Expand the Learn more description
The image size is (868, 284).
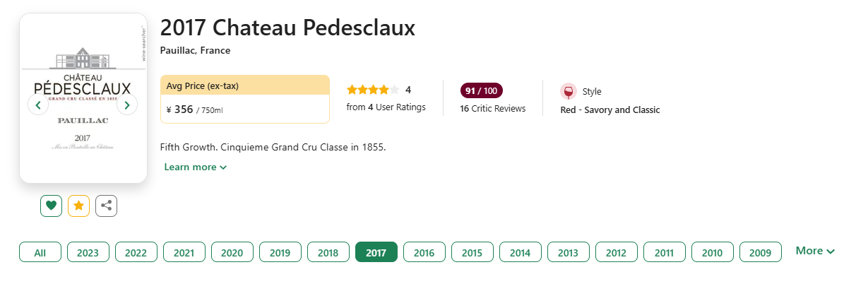(196, 167)
